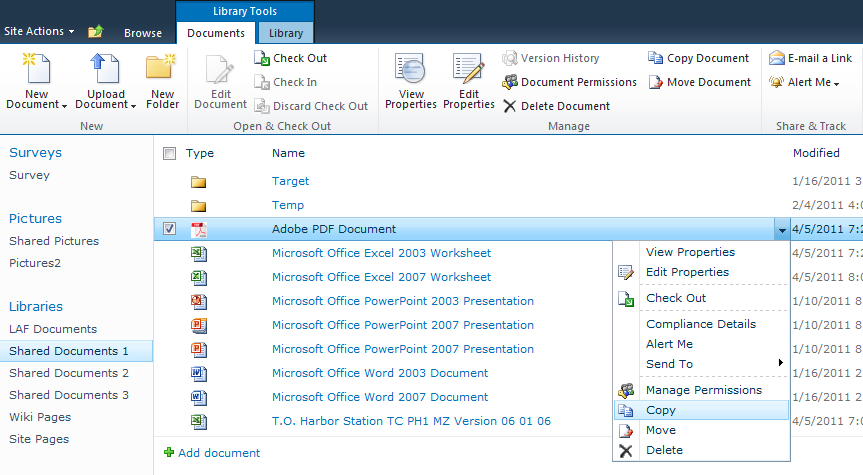This screenshot has height=475, width=863.
Task: Click the T.O. Harbor Station file icon
Action: pyautogui.click(x=199, y=422)
